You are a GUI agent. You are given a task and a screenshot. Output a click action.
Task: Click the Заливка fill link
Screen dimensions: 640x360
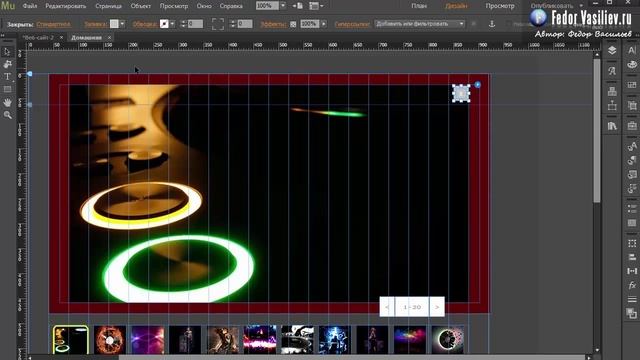(x=96, y=24)
